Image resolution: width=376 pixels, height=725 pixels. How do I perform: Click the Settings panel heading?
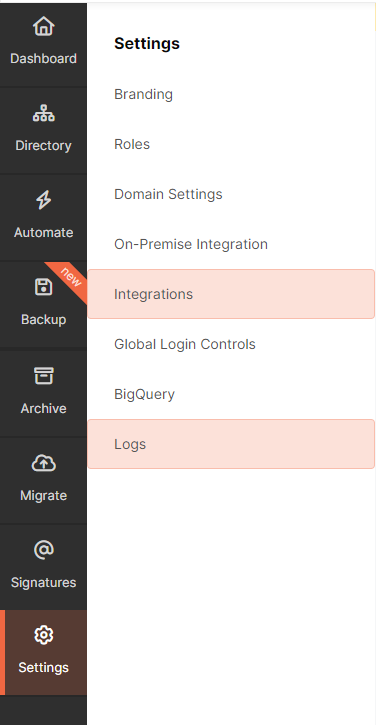(147, 43)
